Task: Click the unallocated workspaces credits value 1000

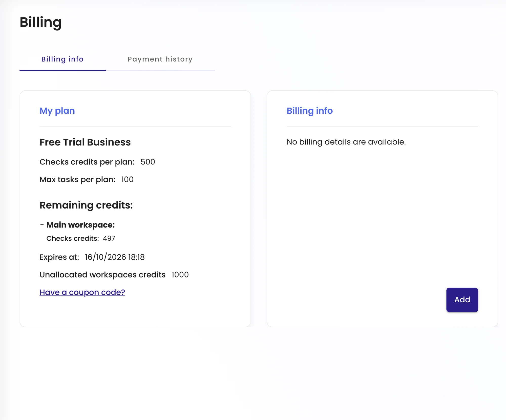Action: [180, 275]
